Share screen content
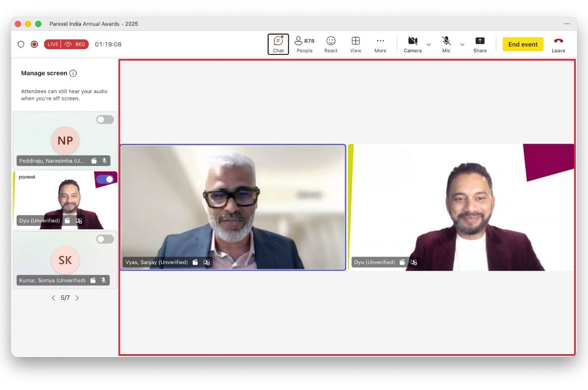 [x=480, y=44]
